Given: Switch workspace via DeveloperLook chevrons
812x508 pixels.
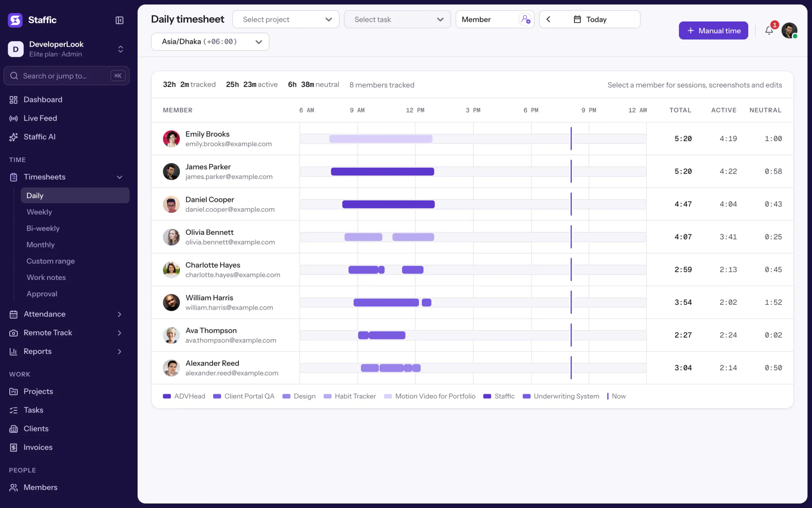Looking at the screenshot, I should [121, 49].
